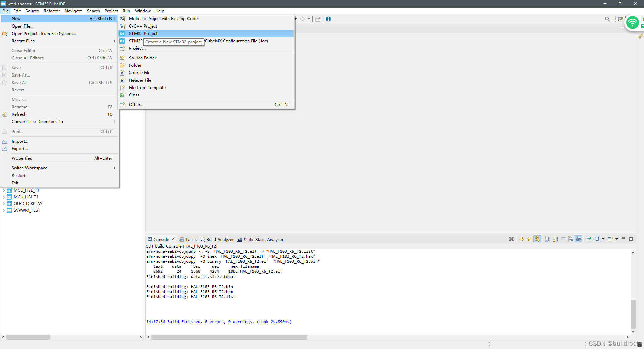
Task: Select Source File in New submenu
Action: pos(206,73)
